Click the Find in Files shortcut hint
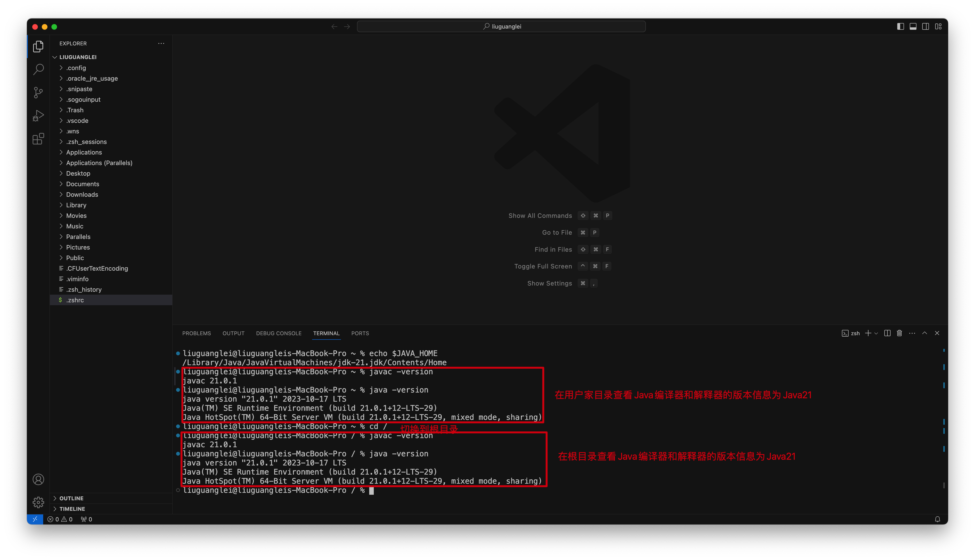 coord(573,249)
